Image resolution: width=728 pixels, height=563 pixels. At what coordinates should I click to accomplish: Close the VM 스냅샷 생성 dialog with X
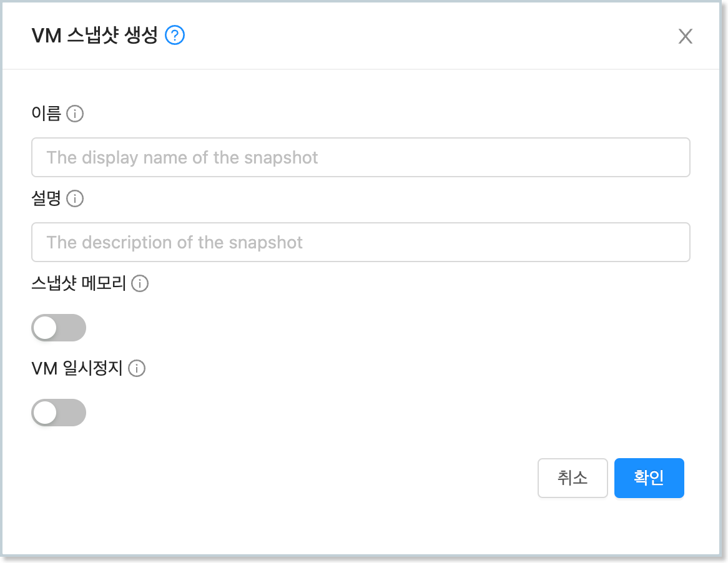pos(686,36)
